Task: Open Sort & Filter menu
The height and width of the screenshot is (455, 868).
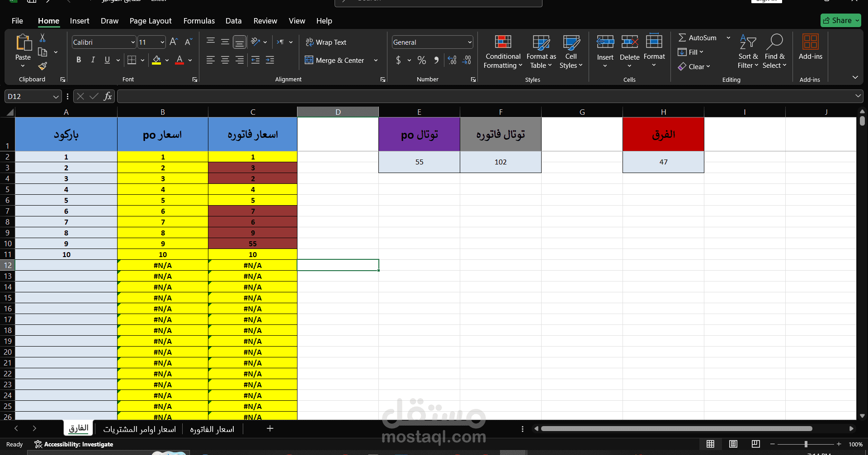Action: pos(748,52)
